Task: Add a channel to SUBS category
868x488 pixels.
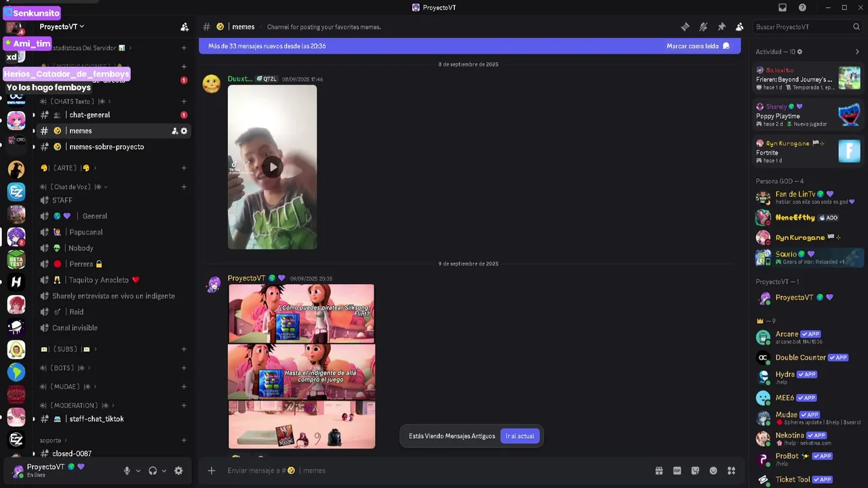Action: (x=184, y=349)
